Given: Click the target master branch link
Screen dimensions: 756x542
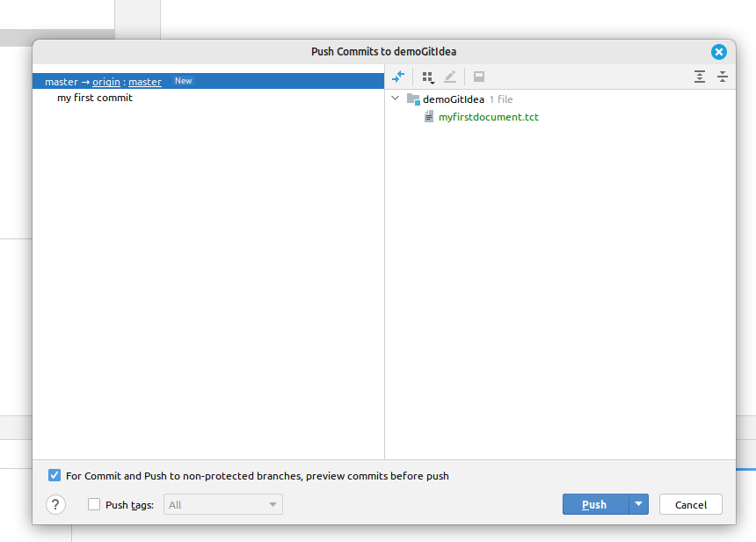Looking at the screenshot, I should click(145, 82).
